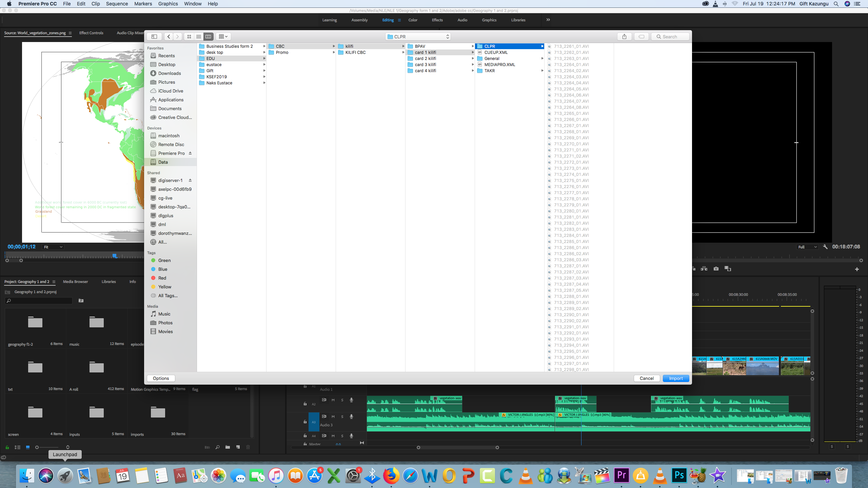Viewport: 868px width, 488px height.
Task: Switch project panel to List View
Action: 18,447
